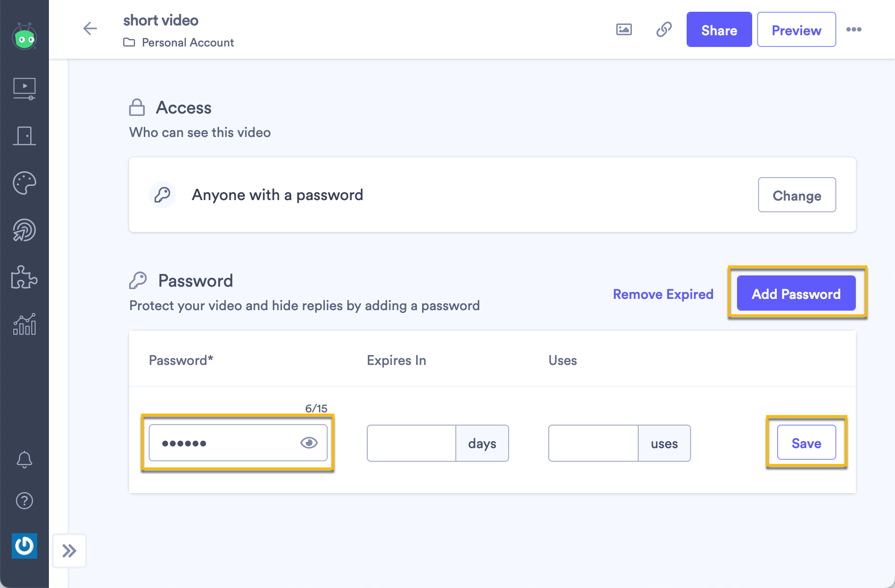Click the Add Password button
This screenshot has height=588, width=895.
coord(796,294)
